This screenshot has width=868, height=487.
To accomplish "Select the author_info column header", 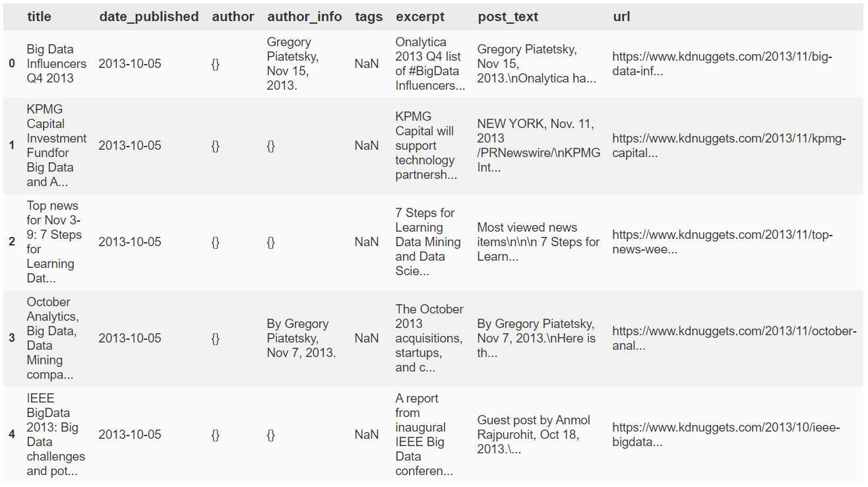I will tap(305, 16).
